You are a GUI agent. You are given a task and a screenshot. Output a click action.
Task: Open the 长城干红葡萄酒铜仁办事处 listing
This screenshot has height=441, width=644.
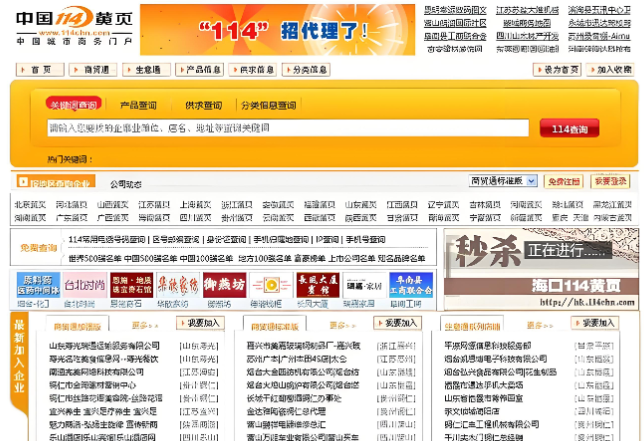[294, 398]
